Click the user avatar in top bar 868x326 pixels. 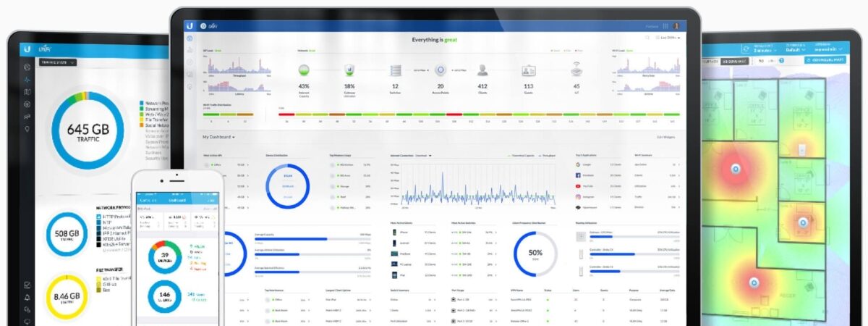click(676, 26)
